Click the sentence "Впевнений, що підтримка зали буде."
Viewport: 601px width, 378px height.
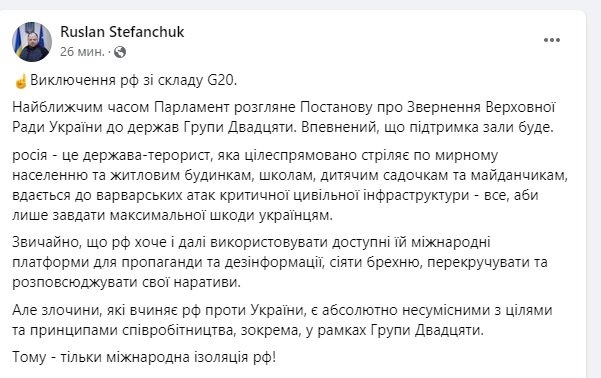pos(427,127)
